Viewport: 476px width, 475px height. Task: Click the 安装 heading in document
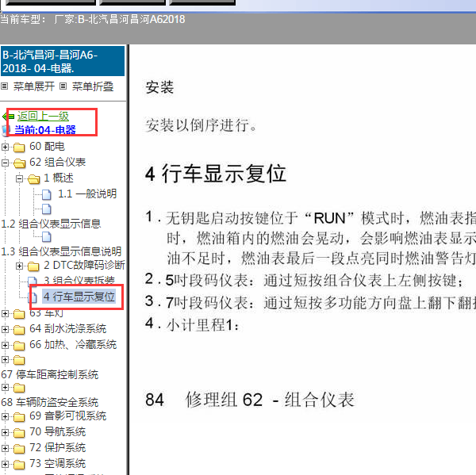pyautogui.click(x=159, y=87)
